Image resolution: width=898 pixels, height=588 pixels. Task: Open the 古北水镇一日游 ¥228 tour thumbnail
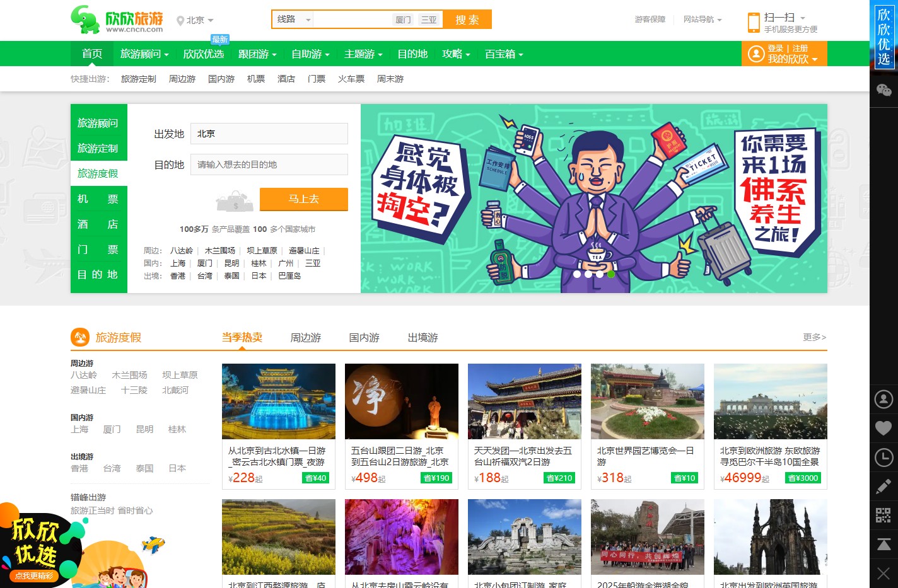point(279,401)
